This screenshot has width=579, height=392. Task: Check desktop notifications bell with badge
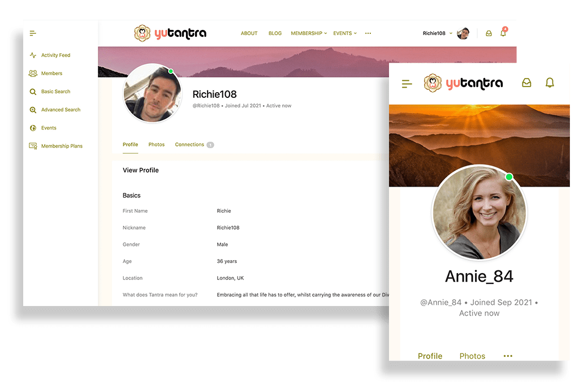[x=503, y=33]
